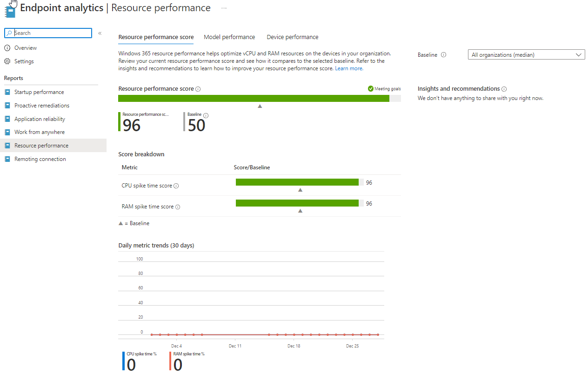Image resolution: width=588 pixels, height=374 pixels.
Task: Click the green Meeting goals checkmark icon
Action: tap(370, 88)
